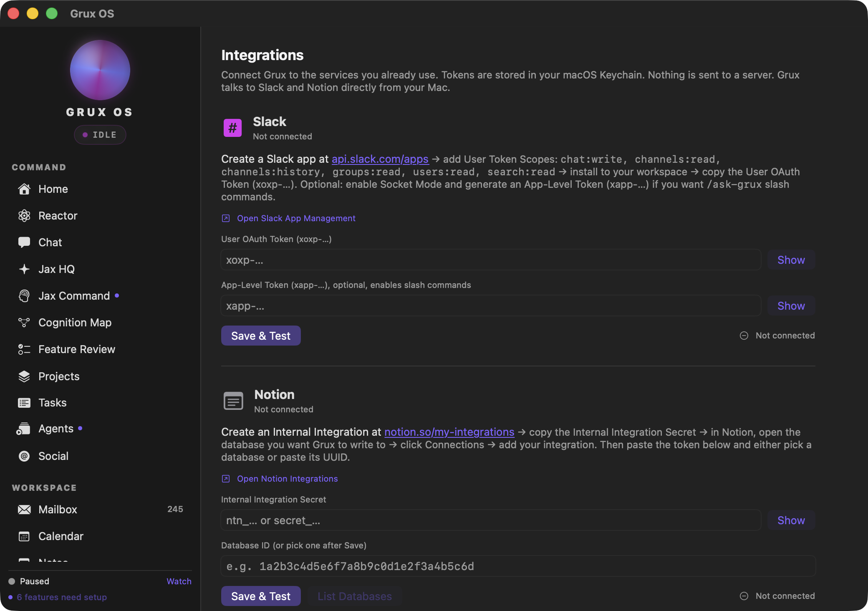868x611 pixels.
Task: Click the Agents icon in sidebar
Action: click(x=23, y=429)
